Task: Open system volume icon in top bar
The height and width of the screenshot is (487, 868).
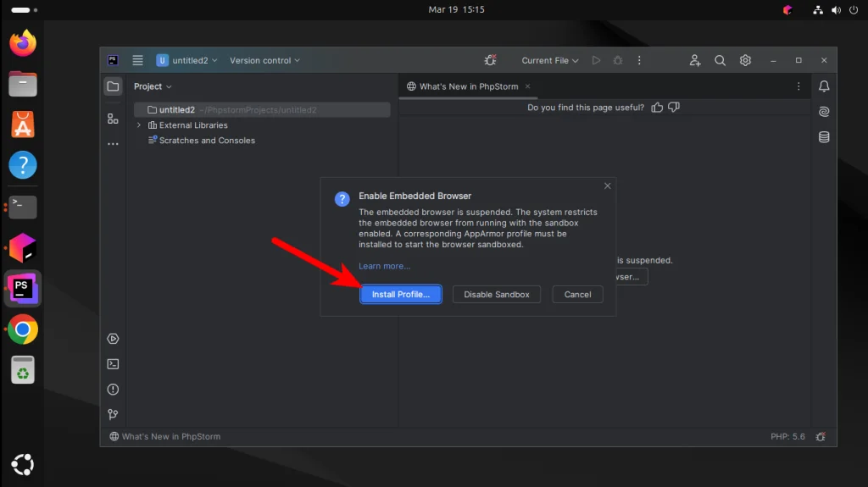Action: 836,10
